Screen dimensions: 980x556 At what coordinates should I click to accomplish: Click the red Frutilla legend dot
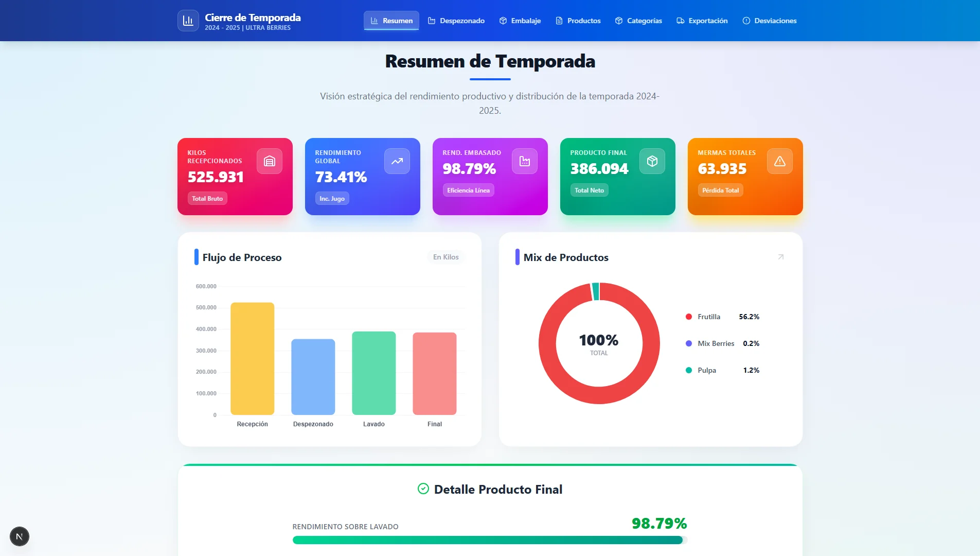click(689, 317)
